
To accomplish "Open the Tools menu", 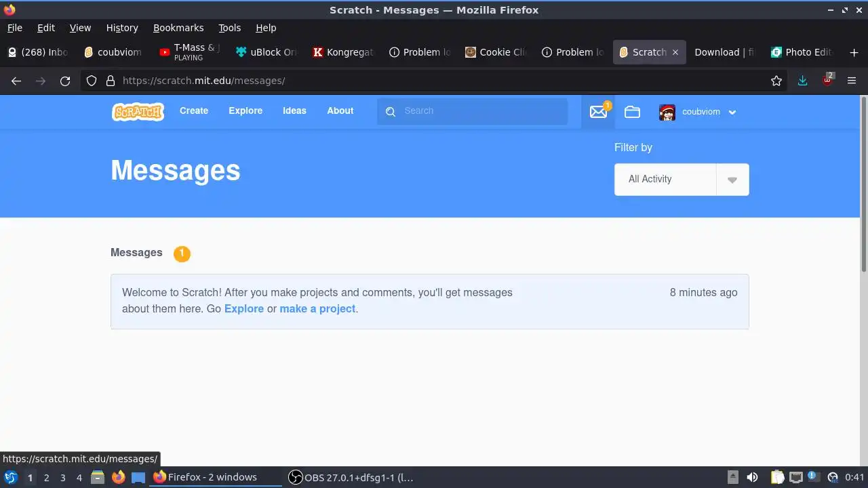I will pyautogui.click(x=229, y=28).
